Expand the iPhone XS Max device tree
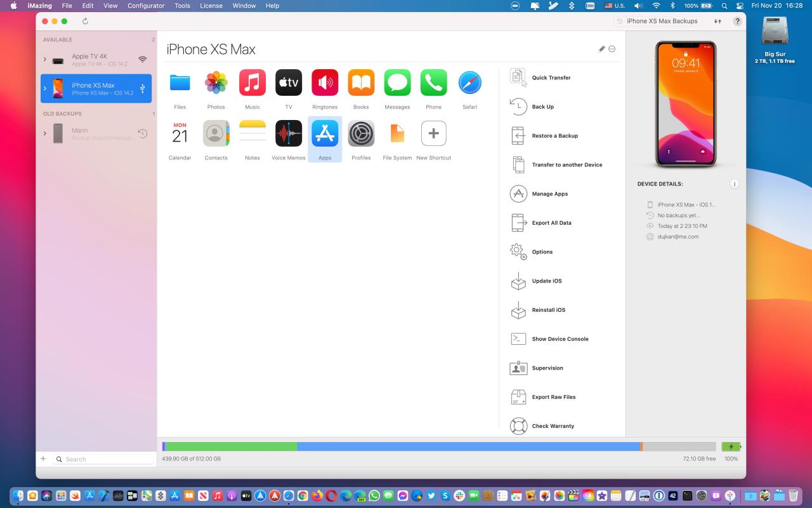Screen dimensions: 812x508 tap(45, 89)
